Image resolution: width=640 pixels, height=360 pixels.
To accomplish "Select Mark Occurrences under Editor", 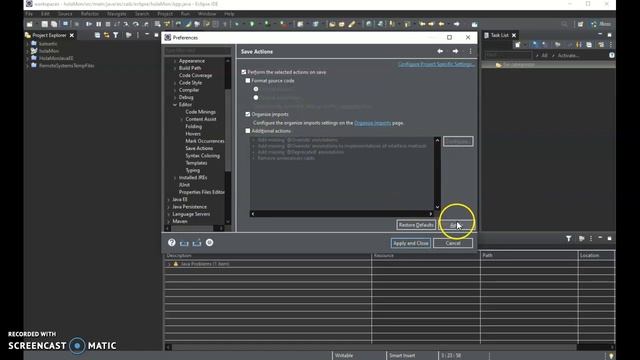I will pyautogui.click(x=205, y=141).
